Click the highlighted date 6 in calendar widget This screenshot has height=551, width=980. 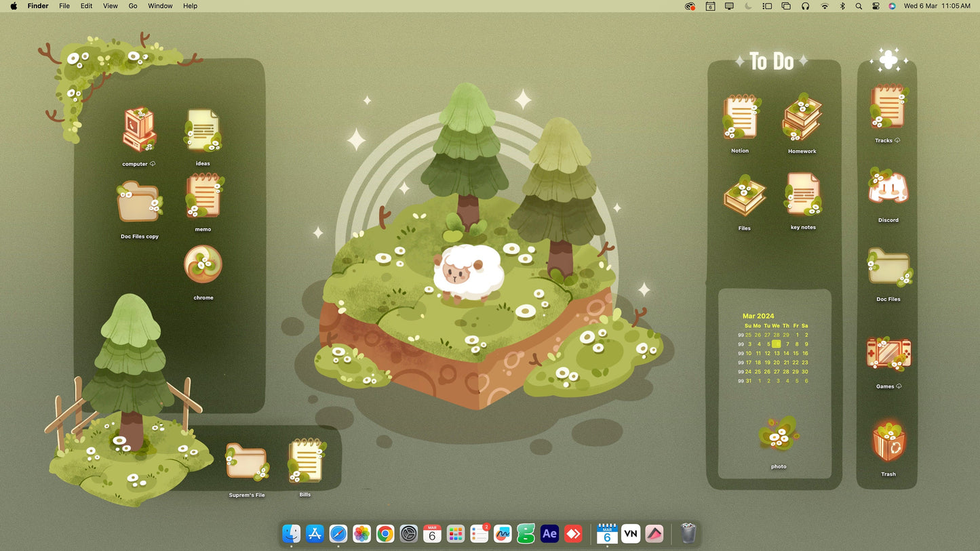click(777, 344)
